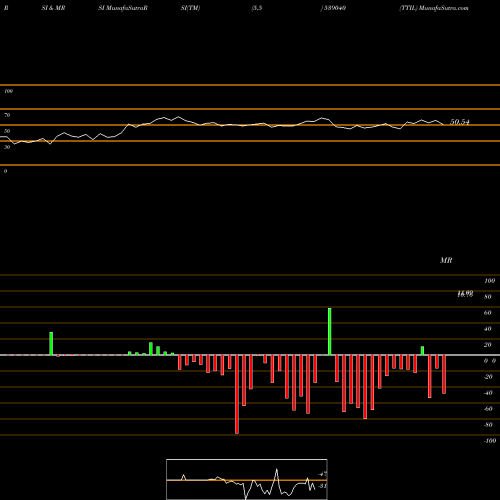Click the "MR" label above the bar chart

point(446,260)
